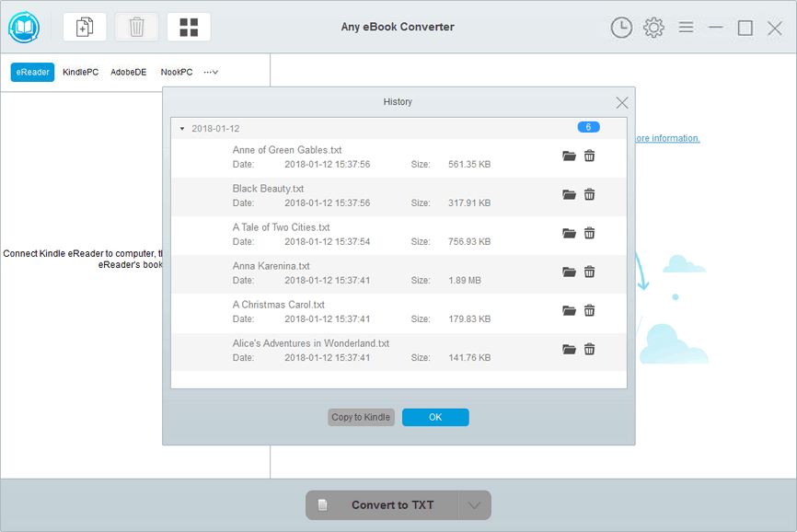The width and height of the screenshot is (797, 532).
Task: Confirm with the OK button
Action: click(x=435, y=417)
